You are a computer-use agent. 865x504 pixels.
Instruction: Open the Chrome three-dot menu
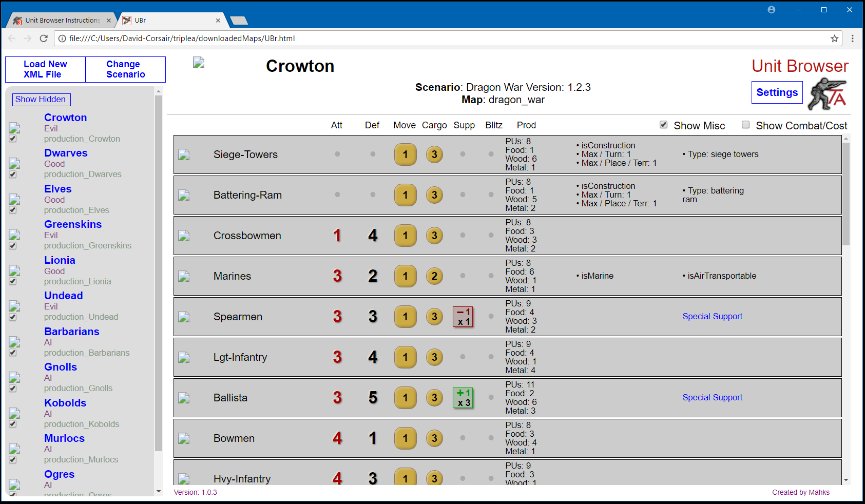tap(852, 38)
